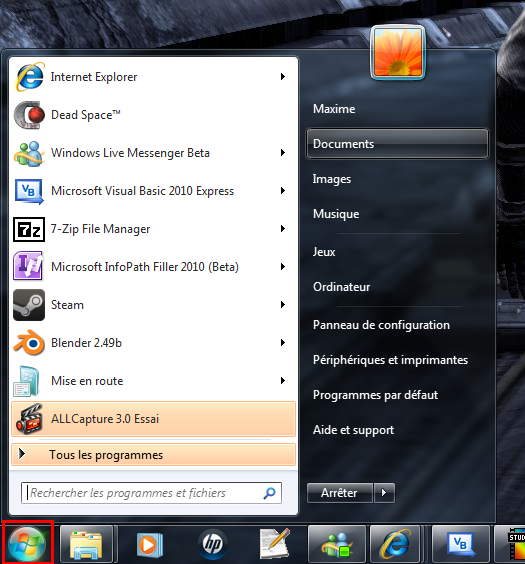Click the Windows Start orb

point(27,544)
